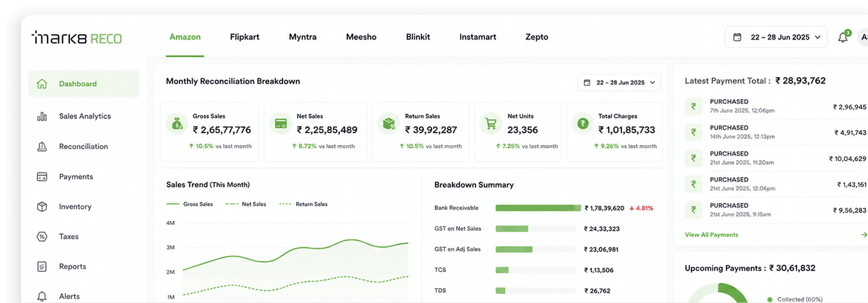Viewport: 868px width, 303px height.
Task: Click the Return Sales package icon
Action: 389,124
